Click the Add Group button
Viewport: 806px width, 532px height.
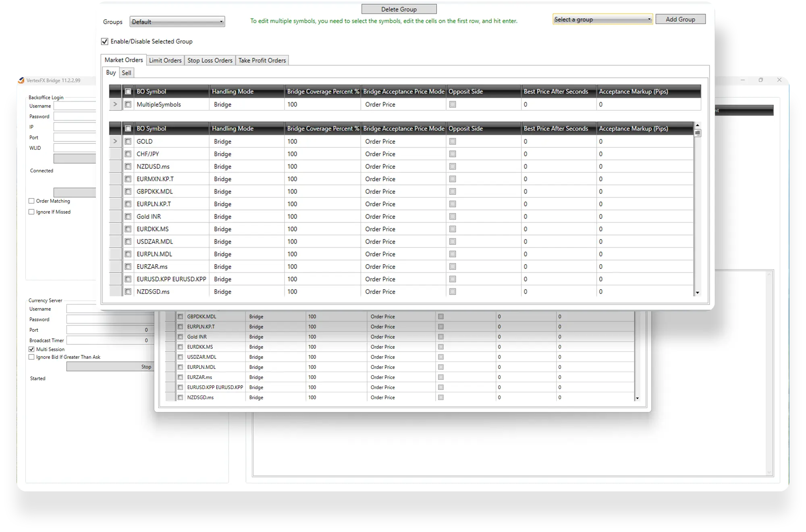tap(680, 19)
